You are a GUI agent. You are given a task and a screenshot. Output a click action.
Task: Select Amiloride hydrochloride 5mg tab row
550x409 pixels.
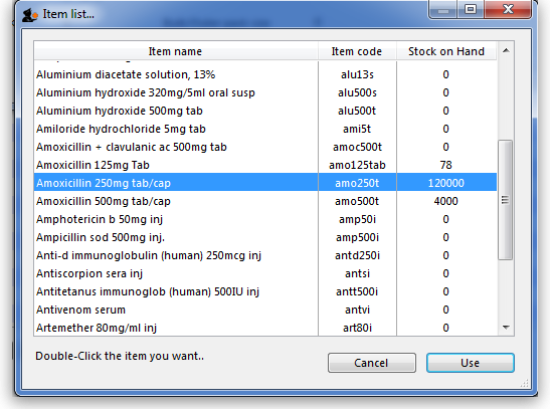tap(266, 129)
